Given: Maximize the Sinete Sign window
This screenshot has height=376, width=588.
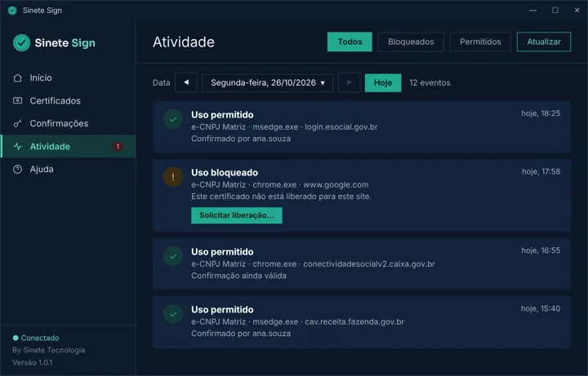Looking at the screenshot, I should tap(555, 10).
